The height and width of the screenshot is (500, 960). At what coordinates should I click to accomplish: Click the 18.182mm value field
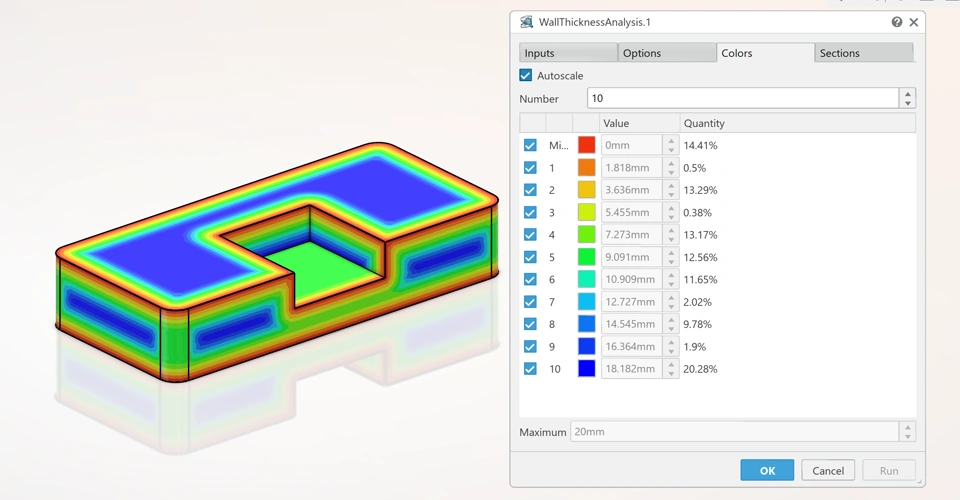tap(632, 368)
